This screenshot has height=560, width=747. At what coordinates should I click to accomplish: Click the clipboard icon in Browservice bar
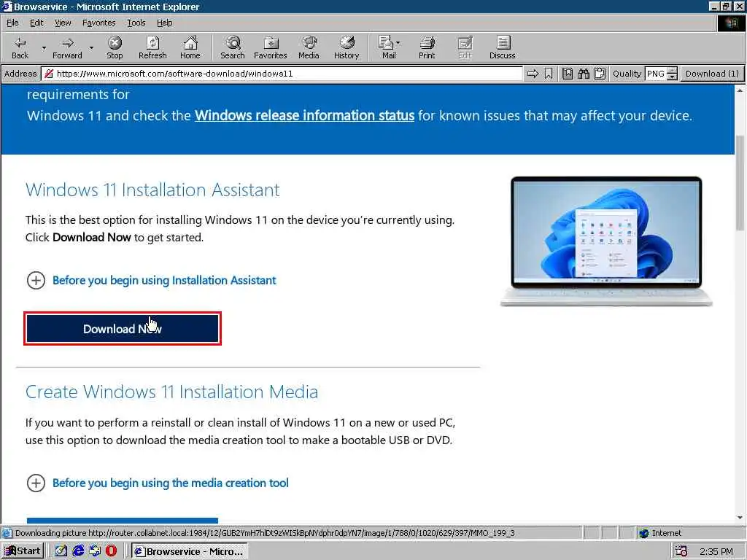coord(600,74)
